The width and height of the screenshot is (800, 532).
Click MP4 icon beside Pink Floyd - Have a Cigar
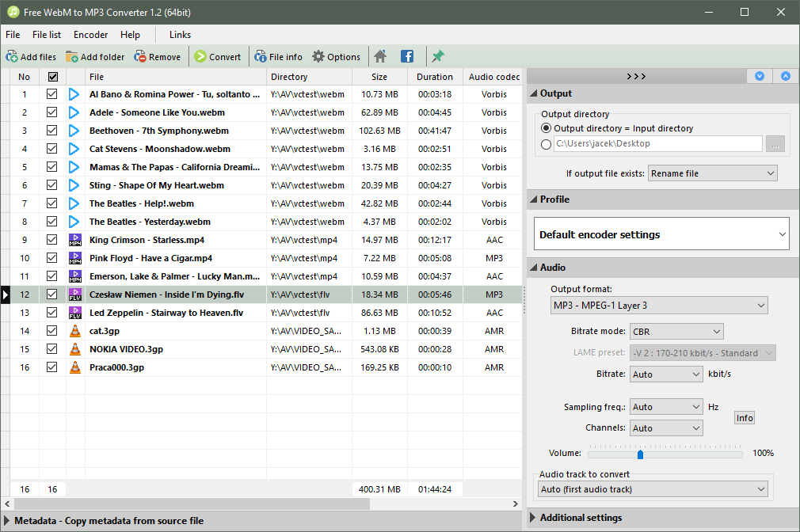pos(75,258)
